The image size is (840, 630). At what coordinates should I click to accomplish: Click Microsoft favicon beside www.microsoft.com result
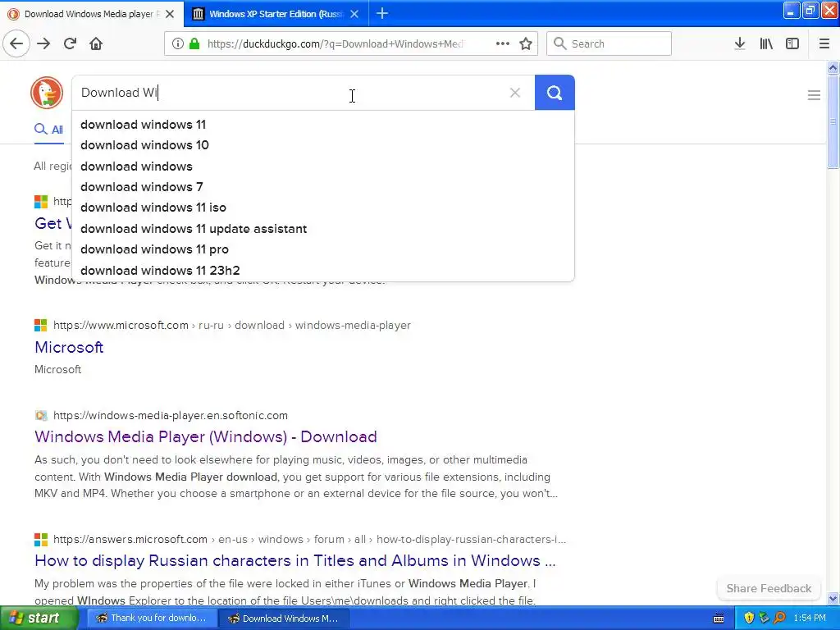pos(41,325)
